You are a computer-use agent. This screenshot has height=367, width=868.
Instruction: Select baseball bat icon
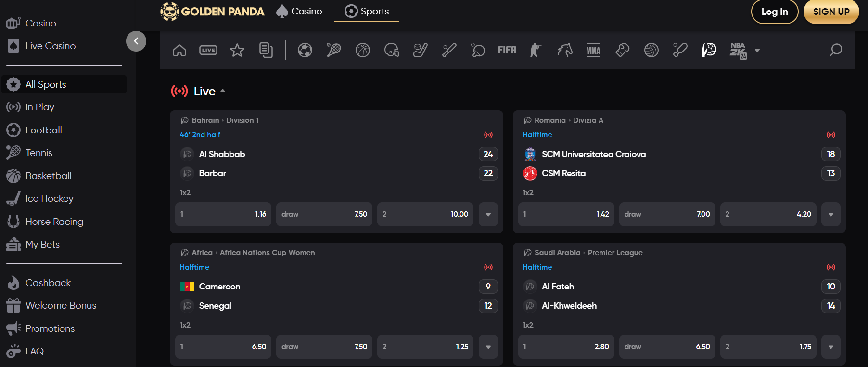click(449, 50)
